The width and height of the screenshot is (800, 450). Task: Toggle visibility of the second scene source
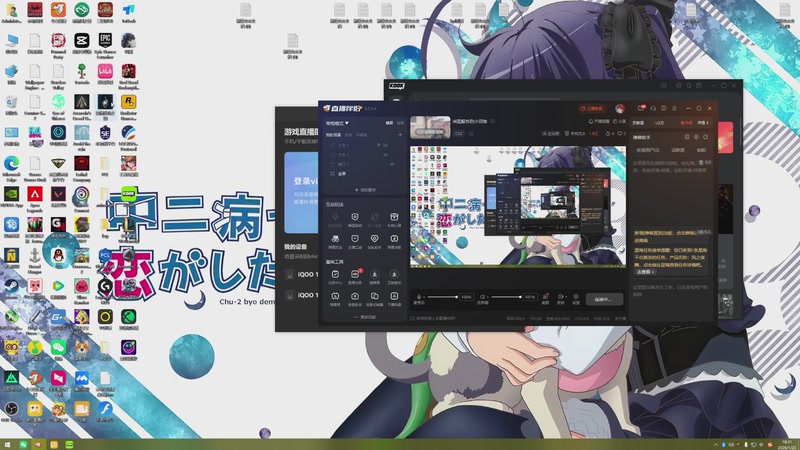(385, 155)
